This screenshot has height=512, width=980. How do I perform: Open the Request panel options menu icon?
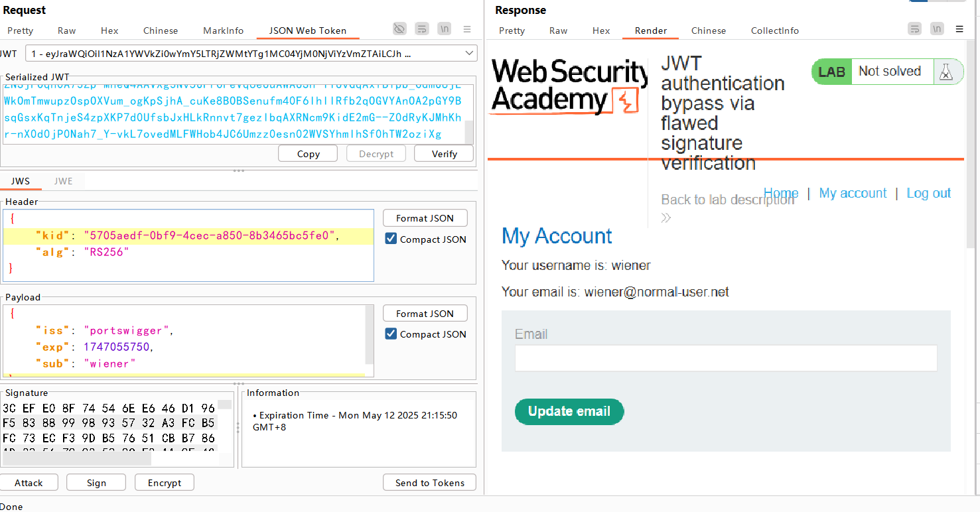pos(467,29)
